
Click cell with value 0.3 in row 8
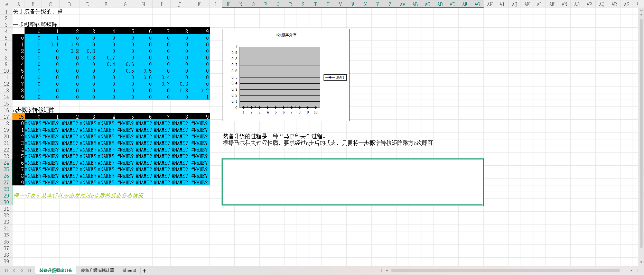pos(87,57)
